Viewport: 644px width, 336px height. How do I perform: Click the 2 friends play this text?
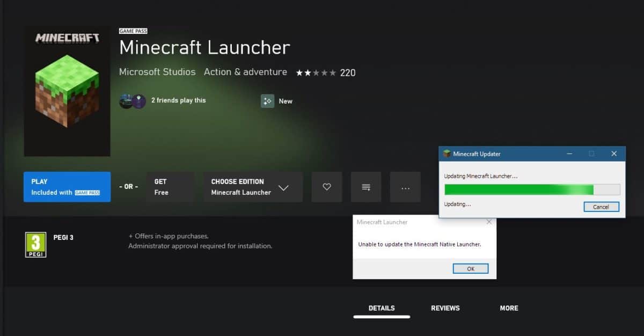coord(178,100)
